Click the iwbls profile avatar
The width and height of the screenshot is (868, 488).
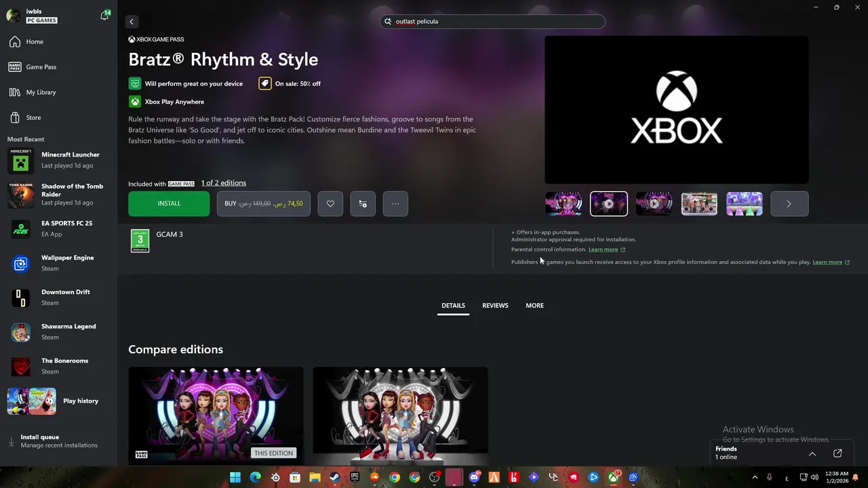point(14,16)
